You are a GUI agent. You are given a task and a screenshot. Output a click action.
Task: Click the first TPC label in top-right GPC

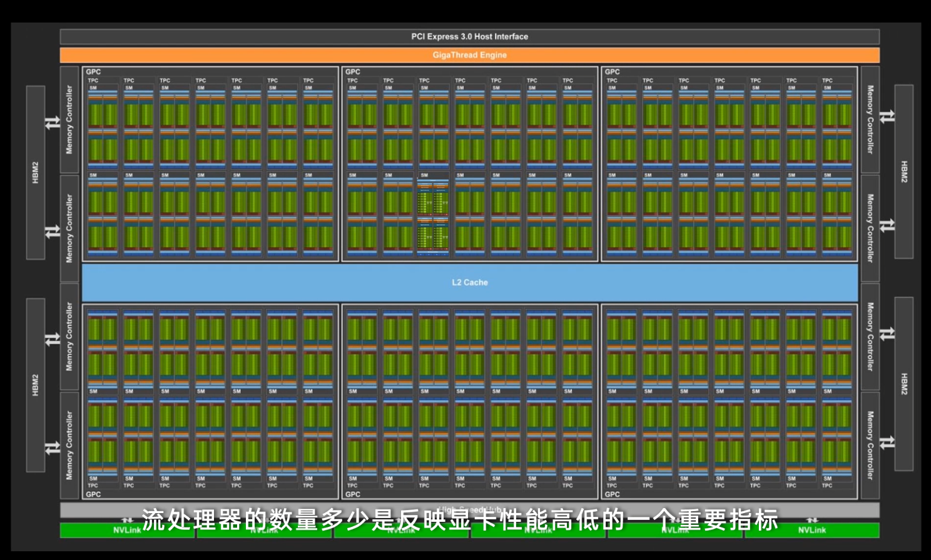612,80
